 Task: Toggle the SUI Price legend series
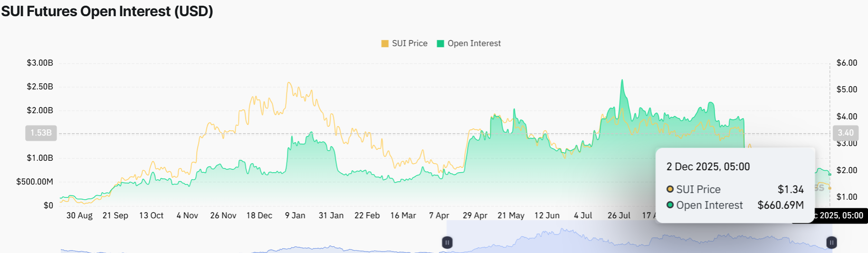409,43
